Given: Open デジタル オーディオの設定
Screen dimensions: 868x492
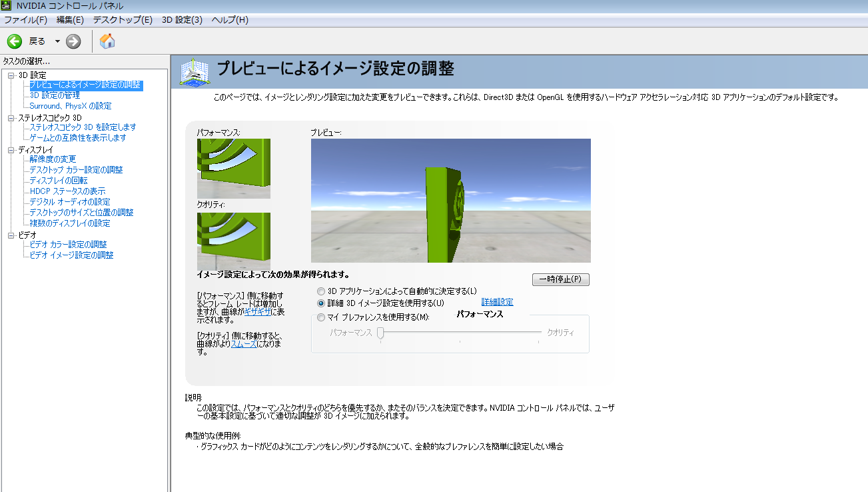Looking at the screenshot, I should 70,202.
